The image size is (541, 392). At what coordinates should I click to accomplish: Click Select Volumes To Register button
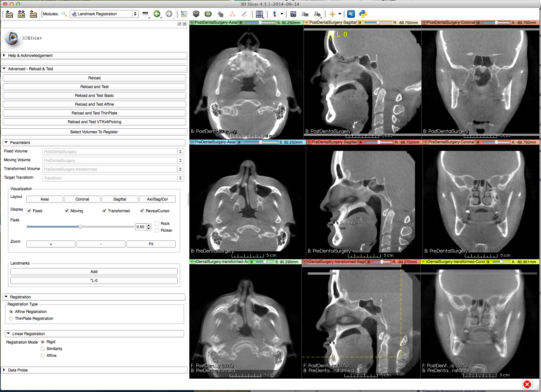[x=94, y=132]
